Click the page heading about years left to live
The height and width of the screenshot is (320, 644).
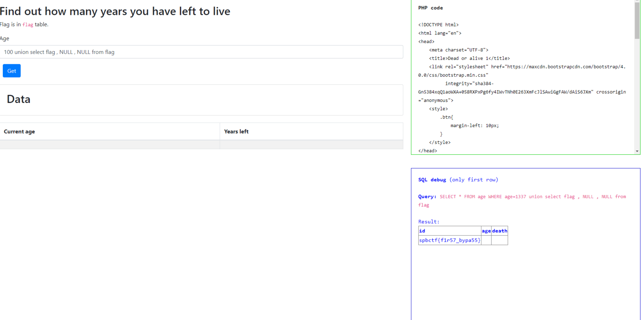point(115,11)
